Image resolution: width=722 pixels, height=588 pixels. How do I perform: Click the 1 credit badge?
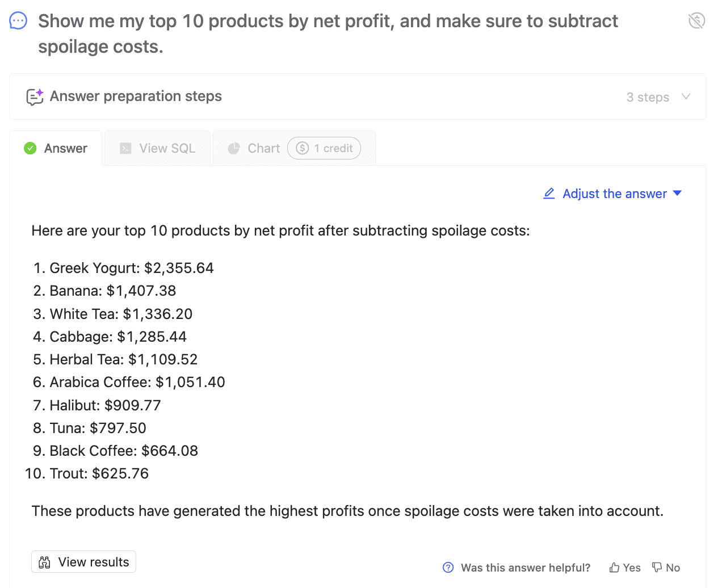click(x=324, y=149)
